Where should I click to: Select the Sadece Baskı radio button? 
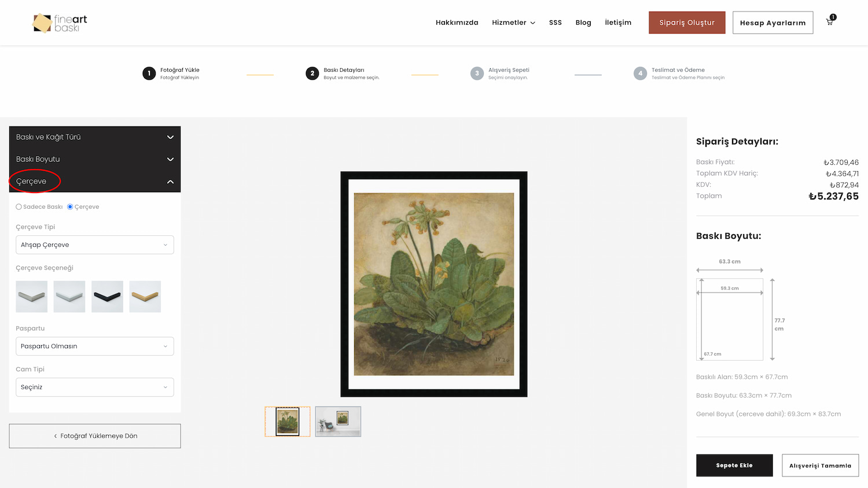(19, 207)
